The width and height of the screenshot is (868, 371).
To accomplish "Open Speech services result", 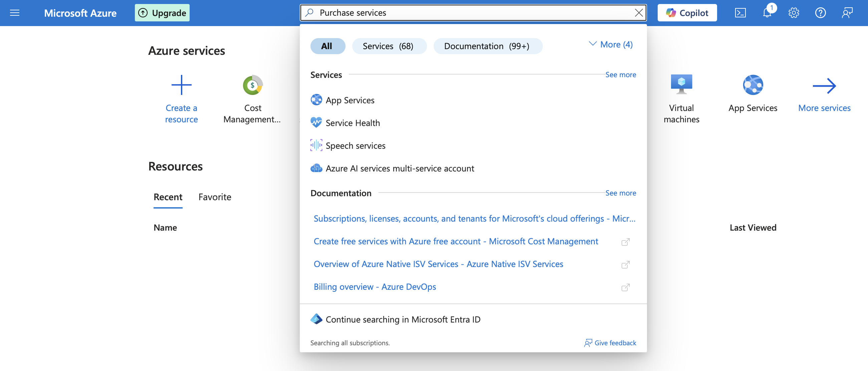I will click(x=348, y=145).
